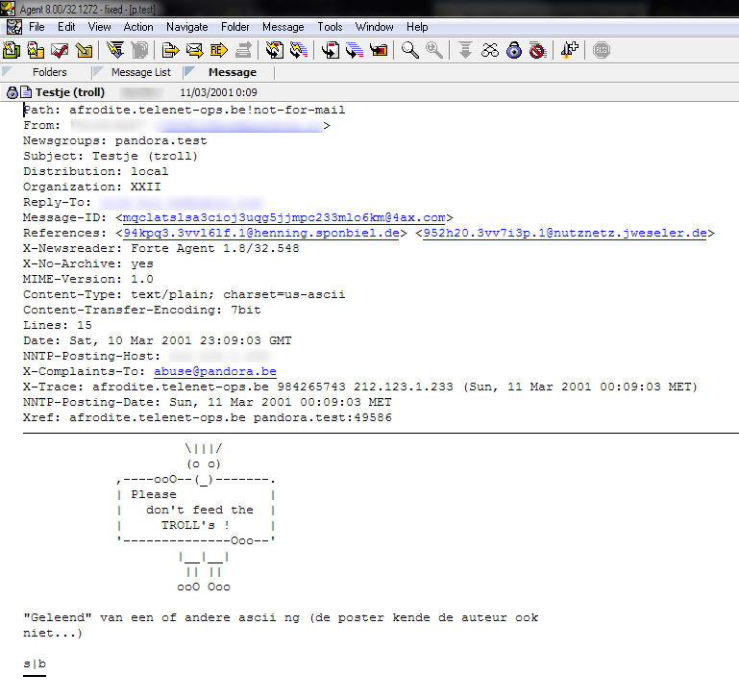Click the rocket with plus sign icon
739x700 pixels.
[x=569, y=50]
